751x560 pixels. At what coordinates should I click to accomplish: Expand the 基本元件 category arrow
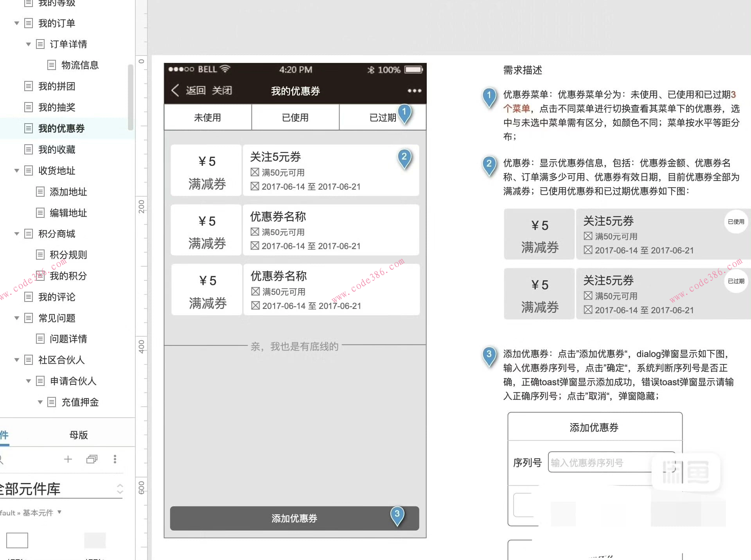(59, 512)
